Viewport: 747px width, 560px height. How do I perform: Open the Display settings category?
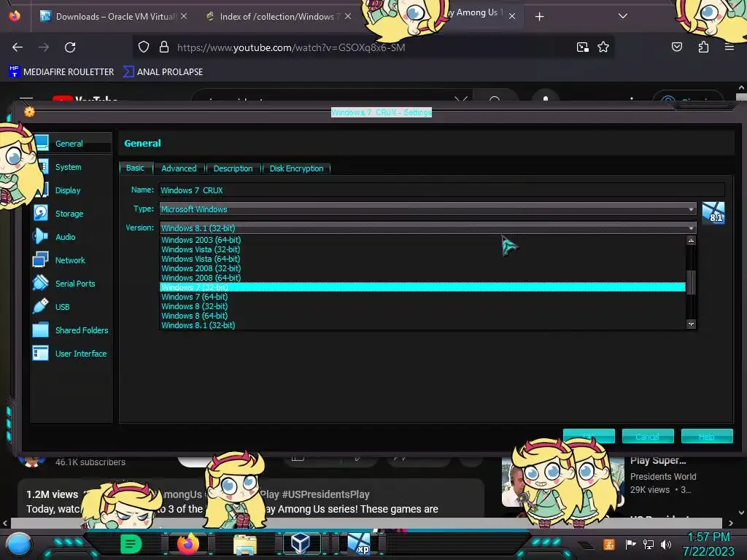68,190
